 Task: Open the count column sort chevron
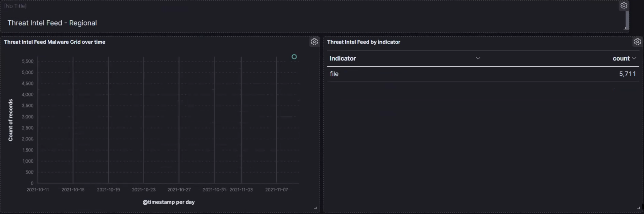(x=634, y=58)
